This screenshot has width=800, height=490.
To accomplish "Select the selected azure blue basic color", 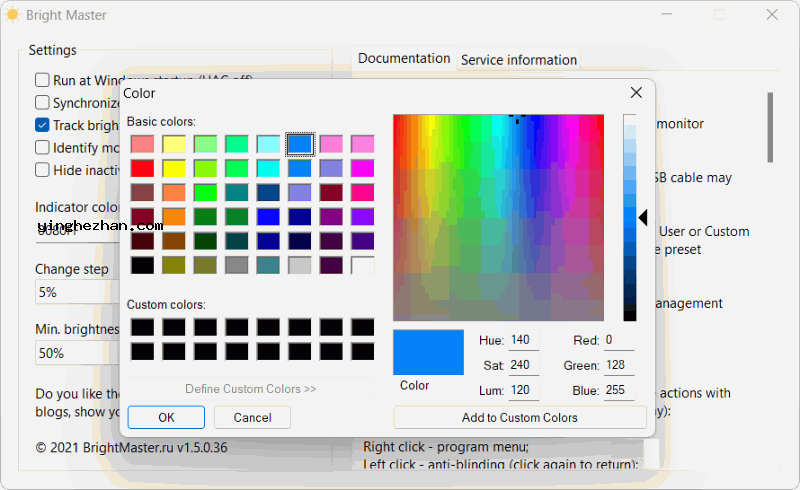I will pyautogui.click(x=300, y=144).
